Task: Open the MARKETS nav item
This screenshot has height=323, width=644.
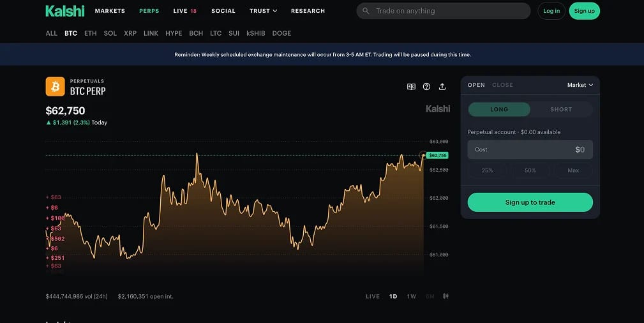Action: 110,11
